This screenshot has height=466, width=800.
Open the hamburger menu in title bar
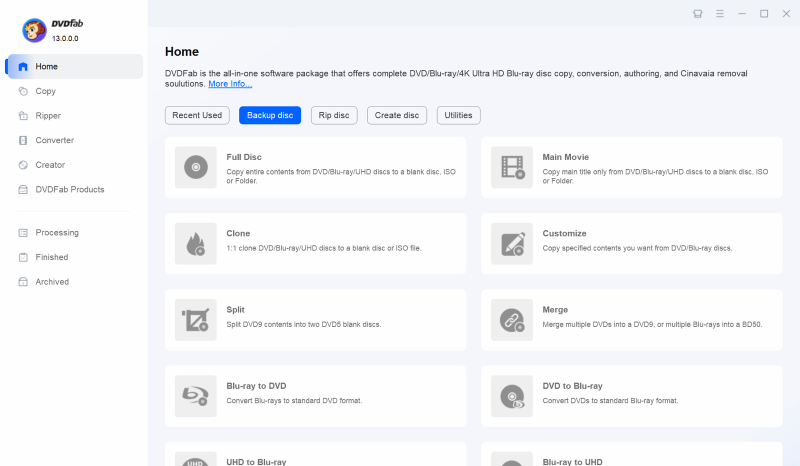pos(720,14)
